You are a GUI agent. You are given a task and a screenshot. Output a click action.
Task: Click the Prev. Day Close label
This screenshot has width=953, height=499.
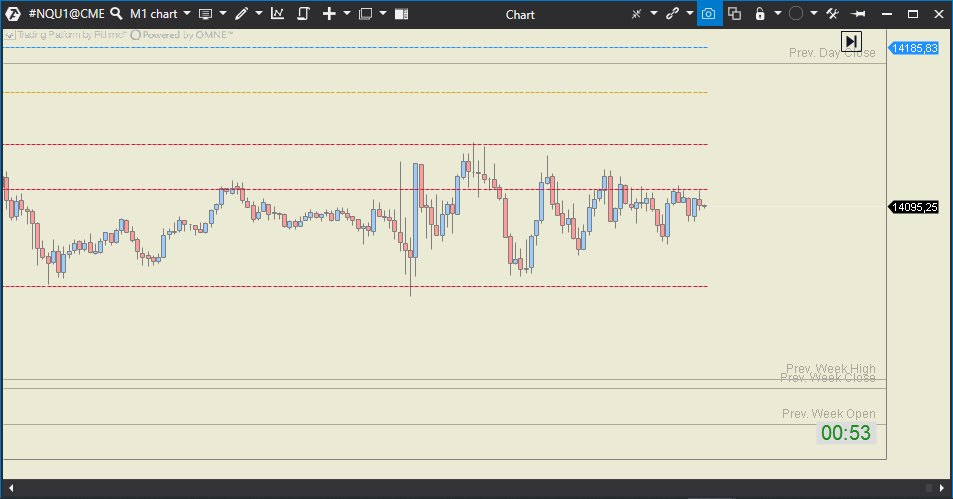click(832, 53)
